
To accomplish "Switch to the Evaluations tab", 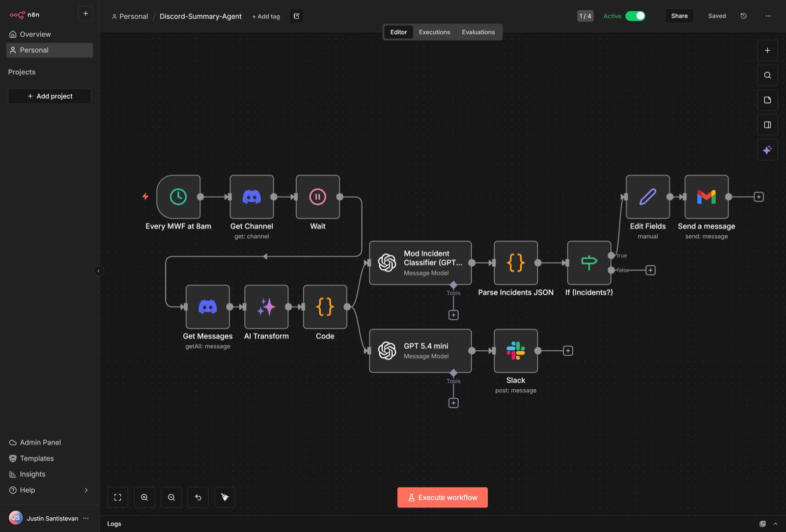I will pyautogui.click(x=478, y=32).
